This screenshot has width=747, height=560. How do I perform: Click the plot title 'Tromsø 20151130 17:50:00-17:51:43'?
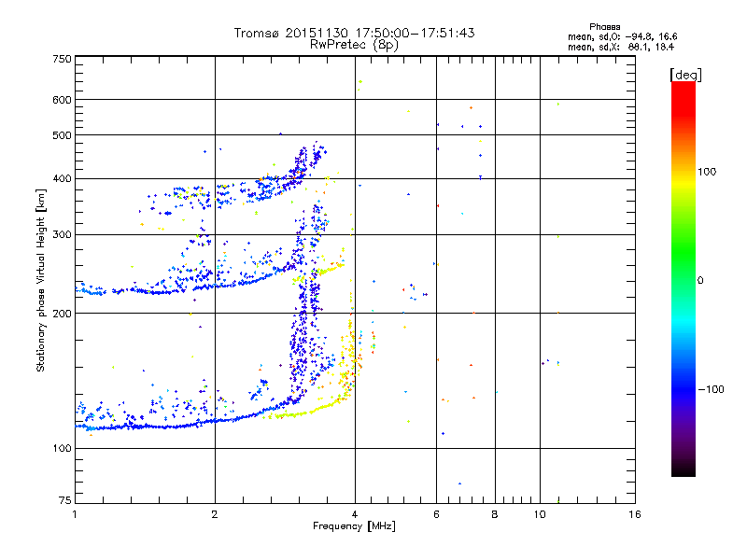pos(354,33)
